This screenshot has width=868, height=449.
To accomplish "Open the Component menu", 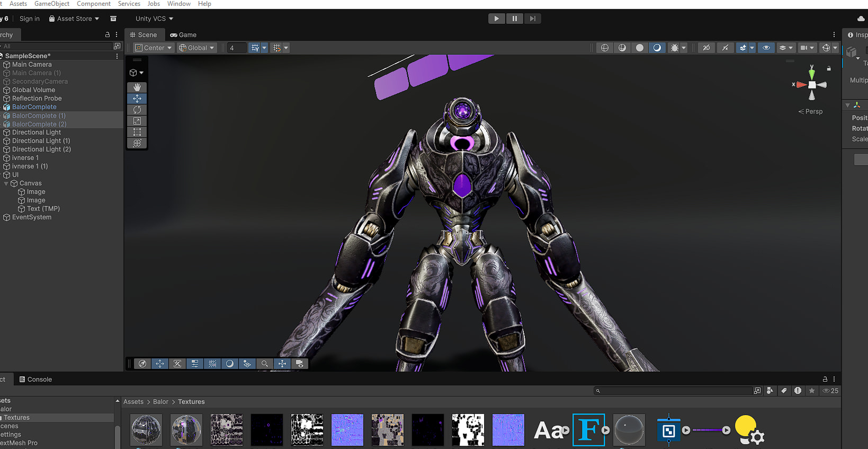I will (x=93, y=4).
